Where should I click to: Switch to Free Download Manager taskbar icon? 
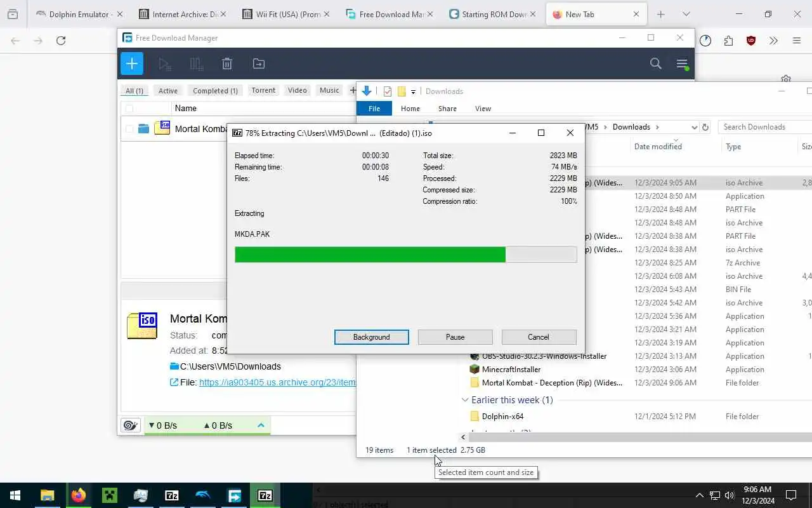[234, 495]
